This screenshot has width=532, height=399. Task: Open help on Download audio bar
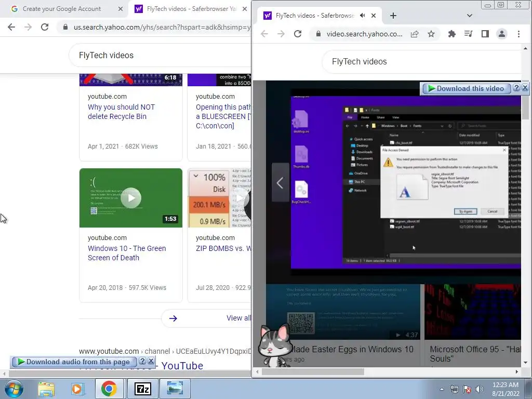coord(142,361)
